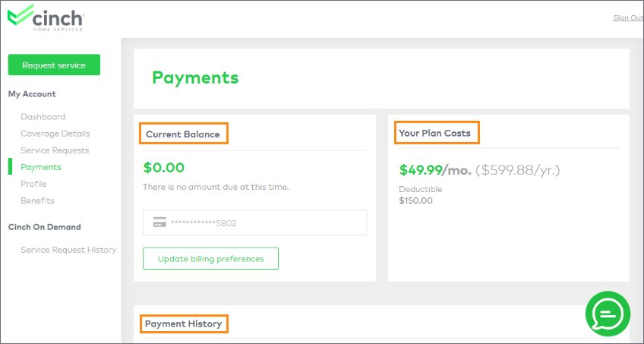Click Update billing preferences button

click(210, 258)
